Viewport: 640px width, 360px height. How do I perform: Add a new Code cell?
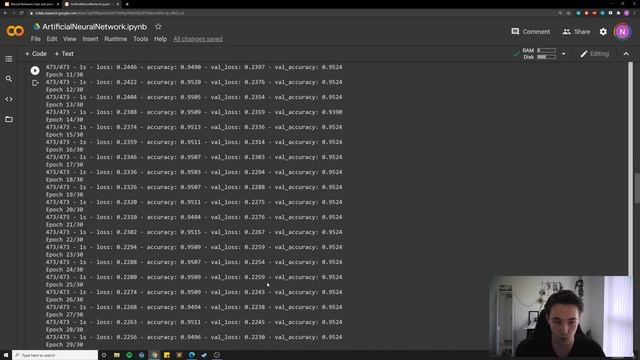[x=36, y=53]
